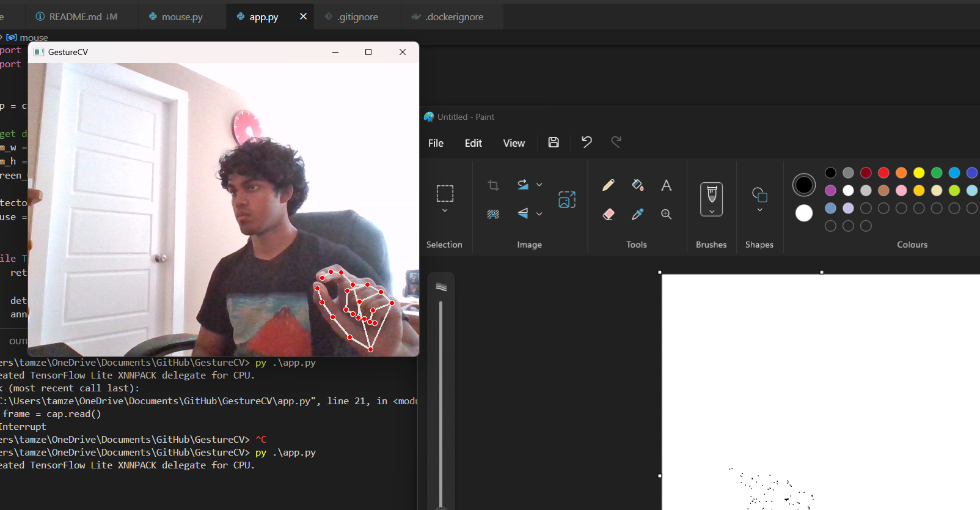Click the Rotate icon in Paint's Image group
The height and width of the screenshot is (510, 980).
[523, 185]
